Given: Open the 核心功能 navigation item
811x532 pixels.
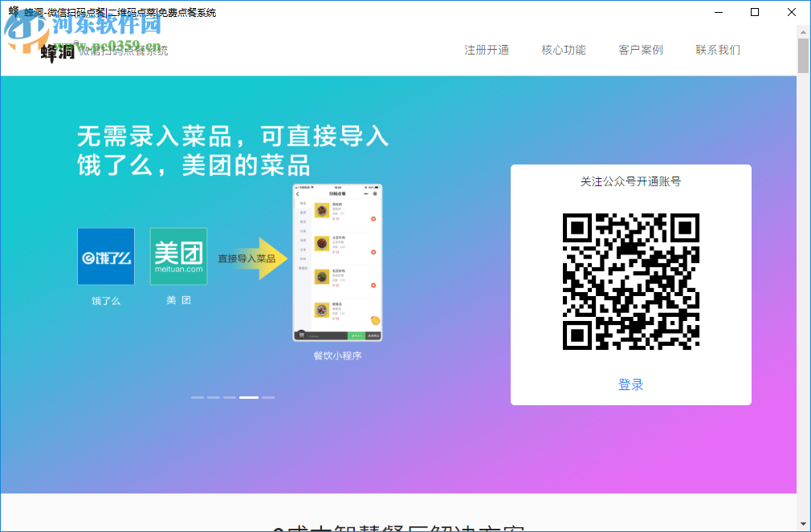Looking at the screenshot, I should tap(564, 49).
